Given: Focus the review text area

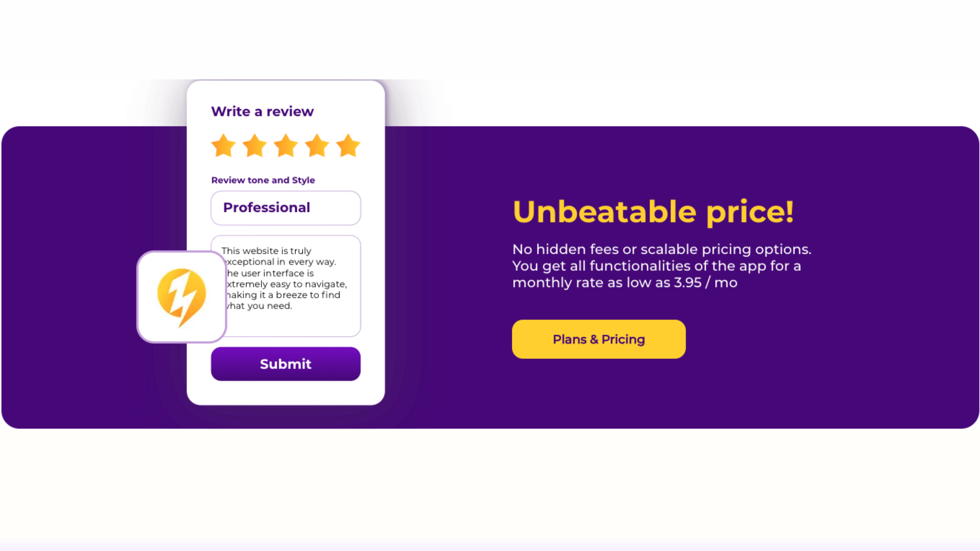Looking at the screenshot, I should coord(286,286).
